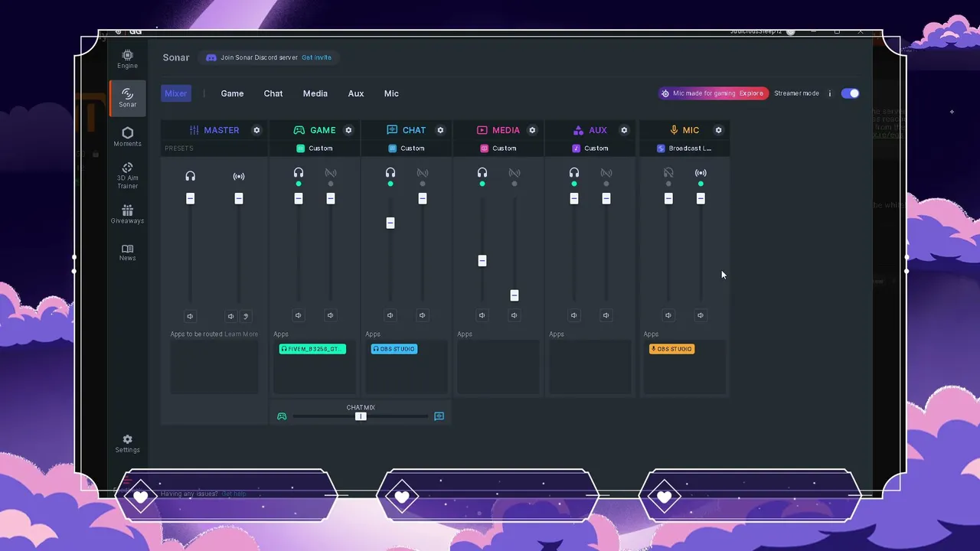Viewport: 980px width, 551px height.
Task: Open MEDIA channel gear settings
Action: click(x=532, y=130)
